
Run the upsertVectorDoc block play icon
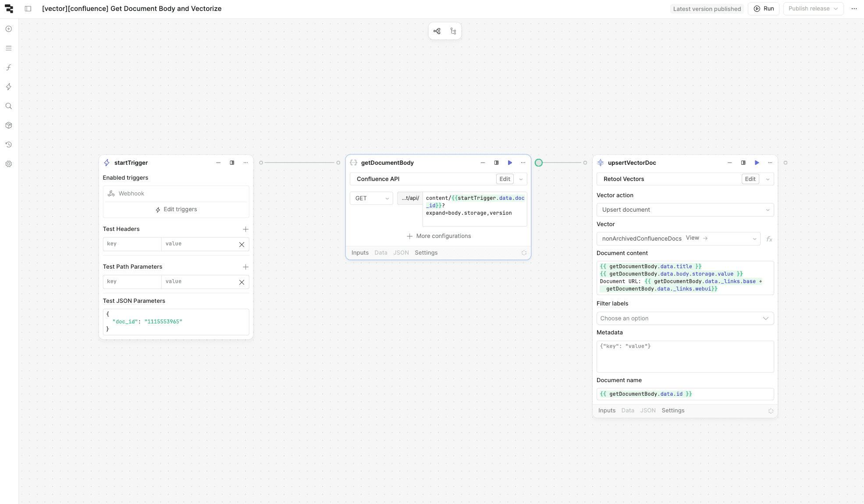click(757, 163)
